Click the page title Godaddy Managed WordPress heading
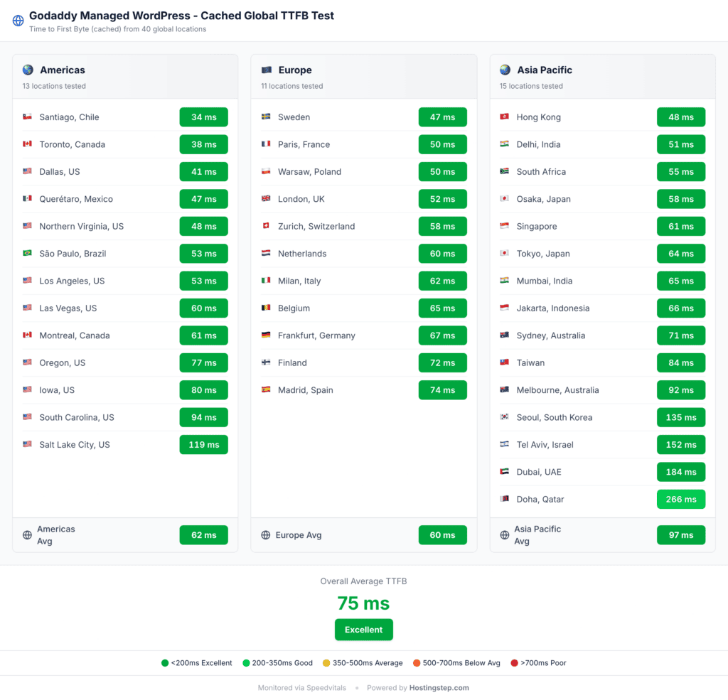 tap(181, 16)
